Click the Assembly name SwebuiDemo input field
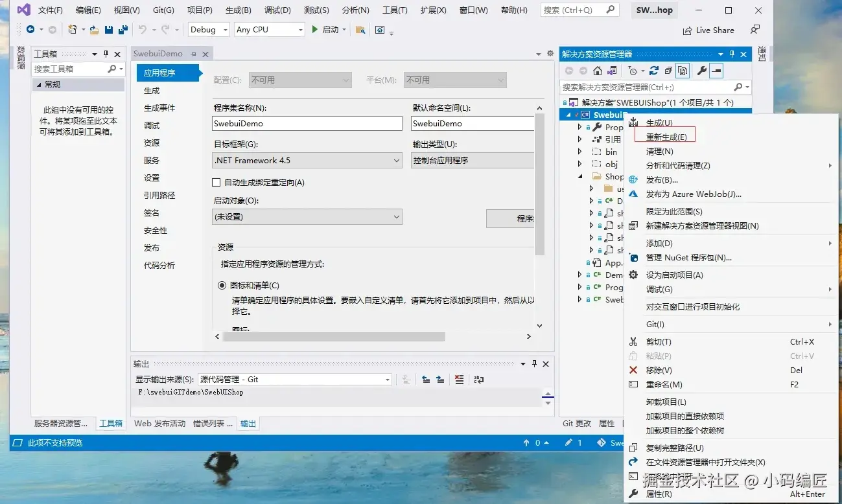The width and height of the screenshot is (842, 504). click(307, 123)
